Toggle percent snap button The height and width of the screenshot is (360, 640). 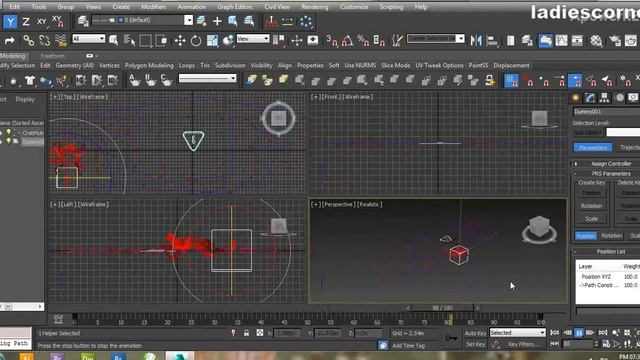point(363,40)
